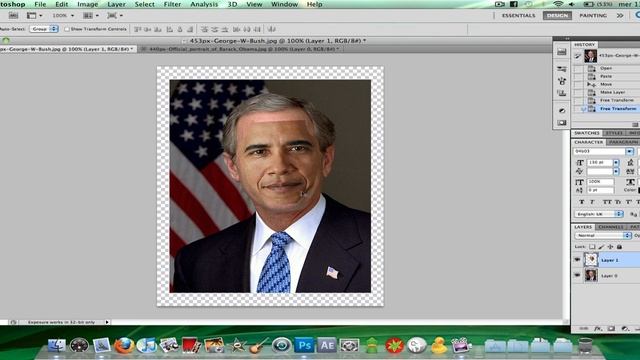Click the distribute right edges icon

coord(257,29)
